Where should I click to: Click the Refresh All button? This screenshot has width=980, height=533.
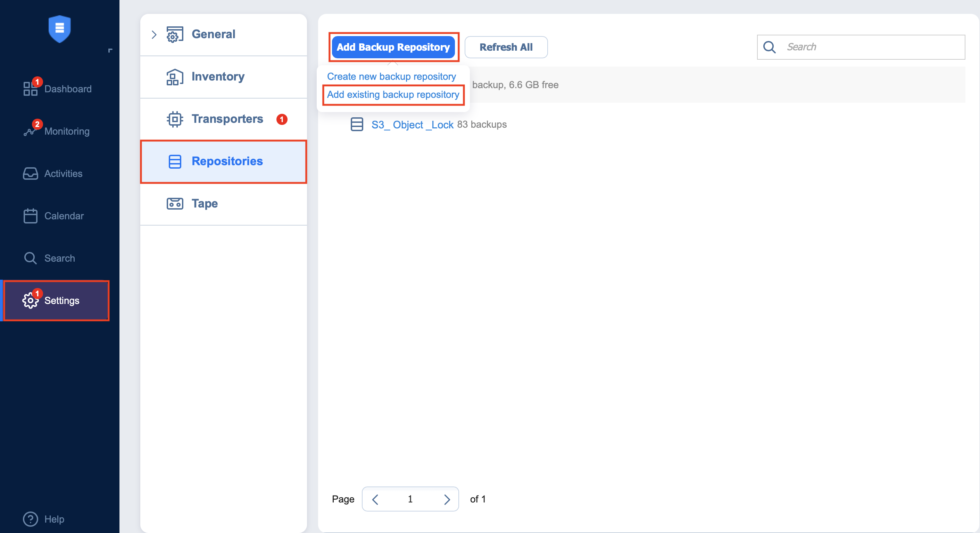[506, 47]
